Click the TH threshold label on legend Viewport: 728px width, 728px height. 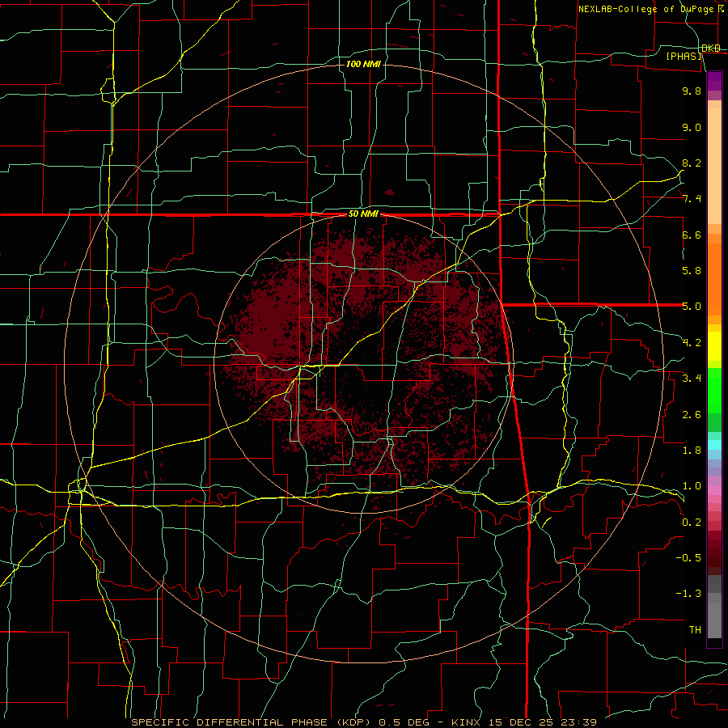(x=695, y=630)
